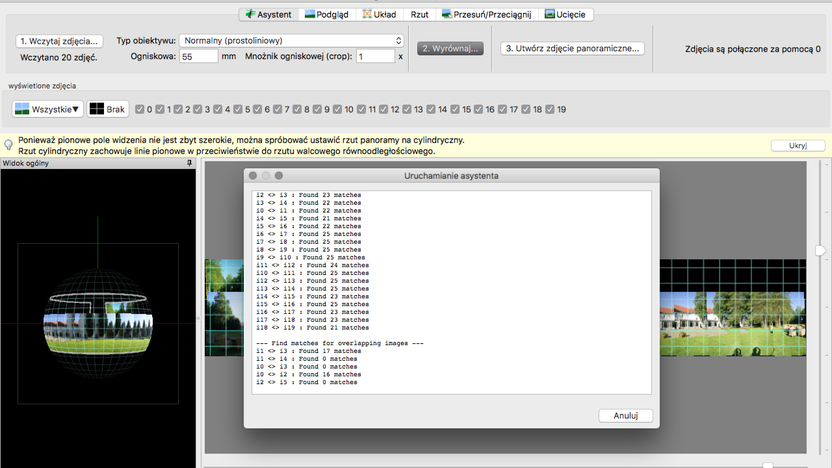Open the Typ obiektywu dropdown
The height and width of the screenshot is (468, 832).
[x=292, y=41]
